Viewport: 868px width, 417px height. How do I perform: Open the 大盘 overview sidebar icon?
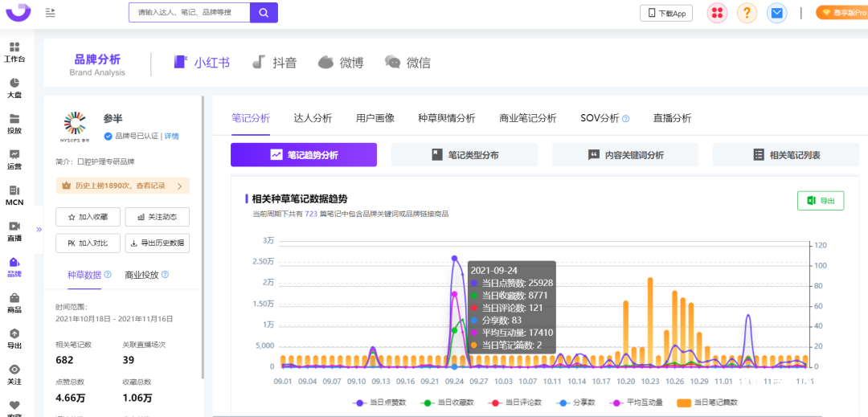14,88
